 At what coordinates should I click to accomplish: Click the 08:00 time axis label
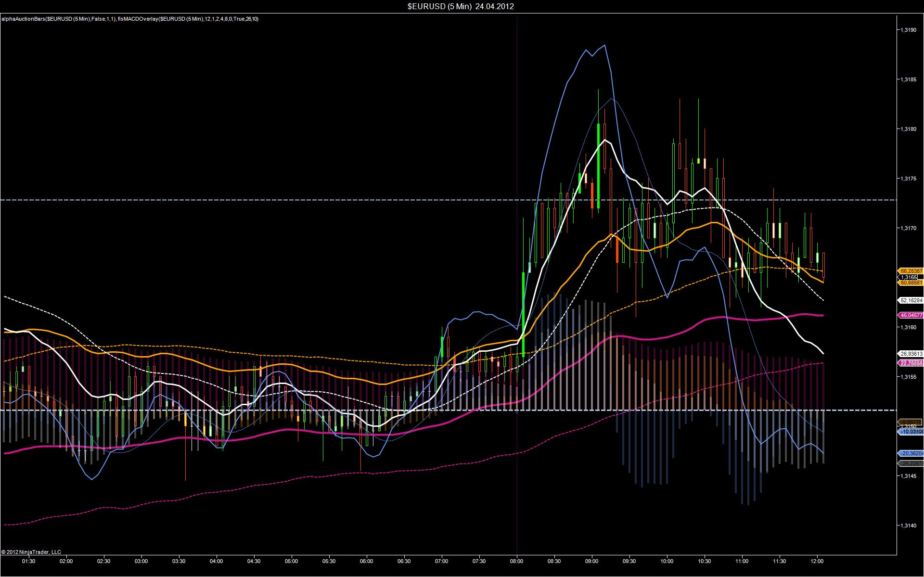[517, 561]
